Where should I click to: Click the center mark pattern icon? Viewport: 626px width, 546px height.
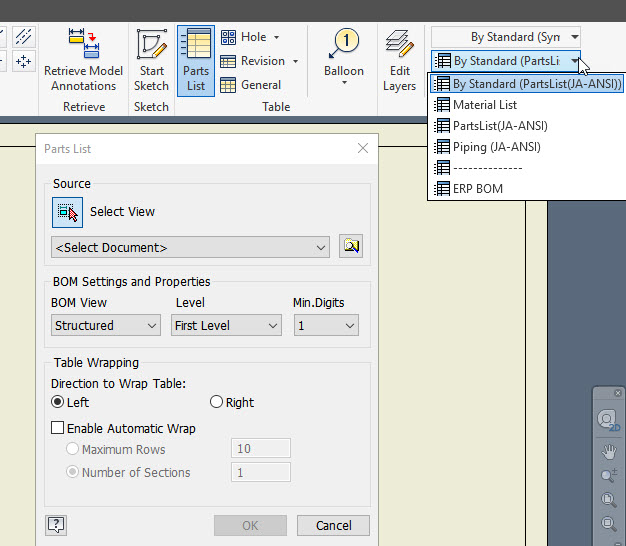(24, 61)
